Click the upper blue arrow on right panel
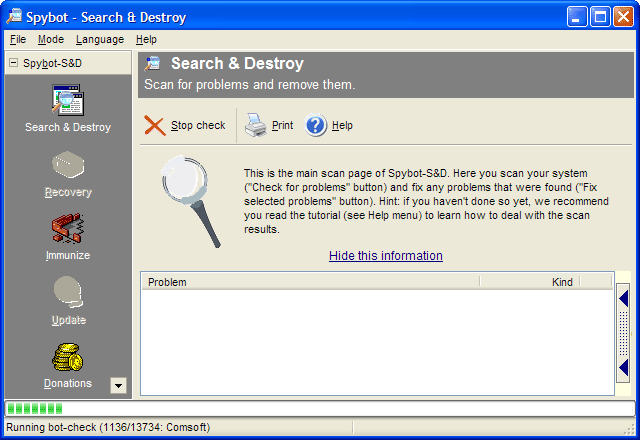The image size is (640, 440). (x=624, y=298)
